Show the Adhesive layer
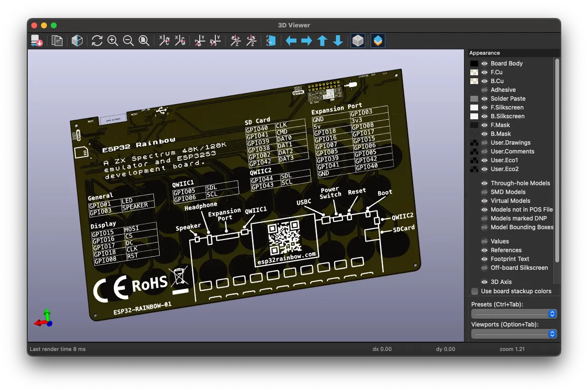 483,89
